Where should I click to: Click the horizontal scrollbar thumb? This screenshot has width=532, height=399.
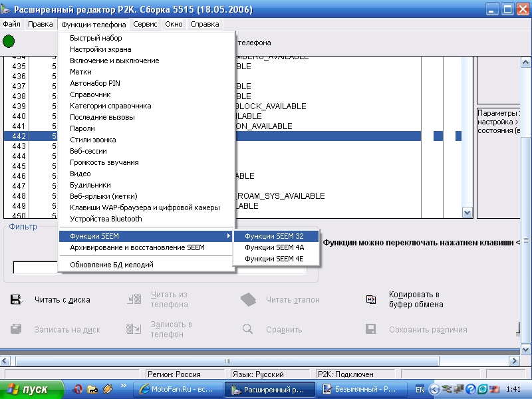click(x=227, y=361)
